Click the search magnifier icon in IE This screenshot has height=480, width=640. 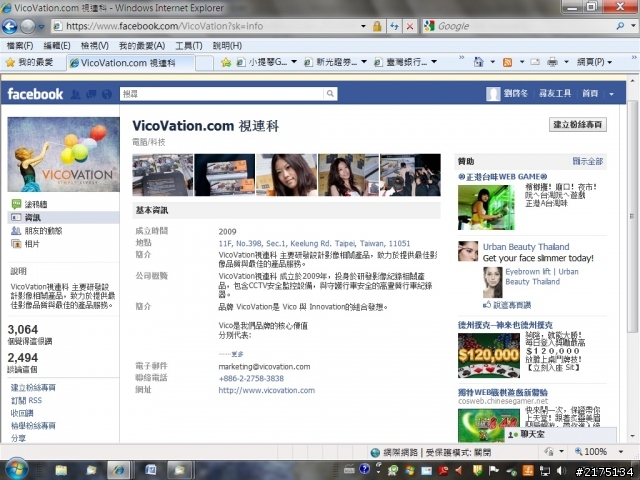[620, 26]
